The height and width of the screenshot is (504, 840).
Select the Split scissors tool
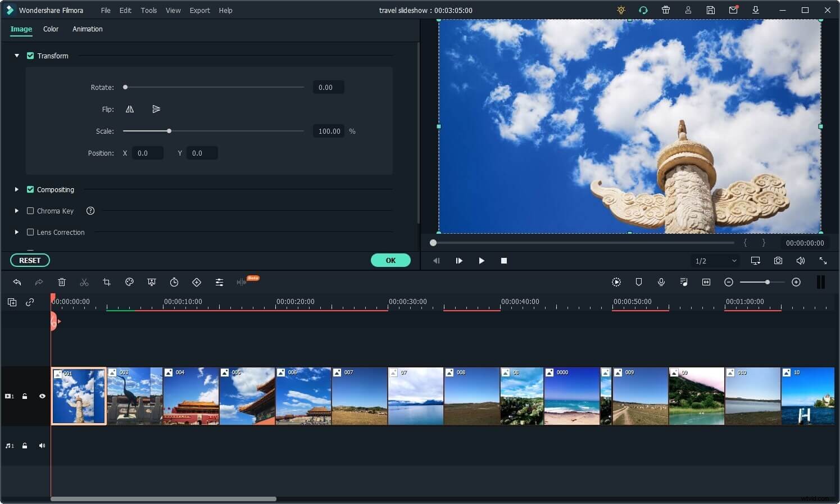[x=84, y=282]
